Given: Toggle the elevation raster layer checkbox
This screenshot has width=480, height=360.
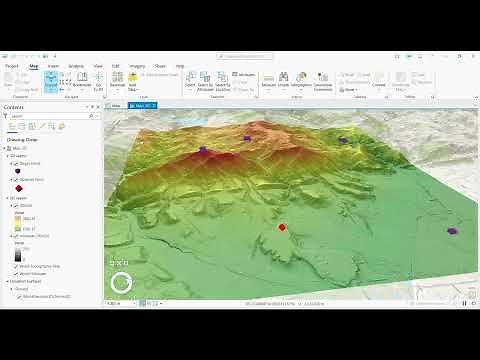Looking at the screenshot, I should coord(16,206).
